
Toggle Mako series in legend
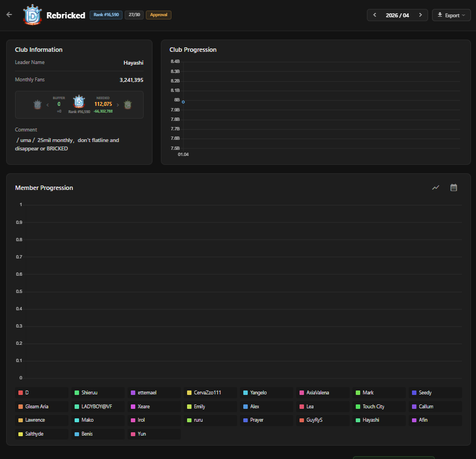[98, 420]
